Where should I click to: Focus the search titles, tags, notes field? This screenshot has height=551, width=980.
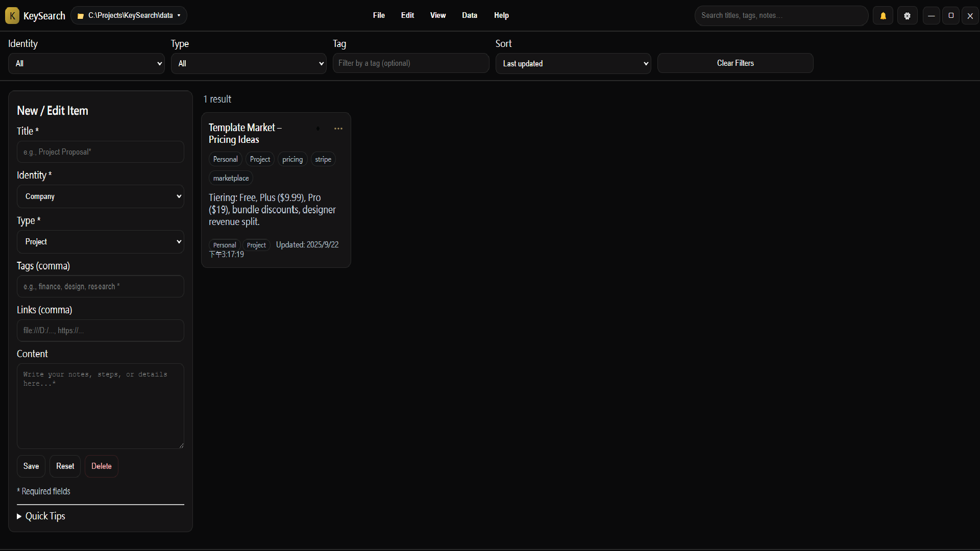[x=781, y=16]
